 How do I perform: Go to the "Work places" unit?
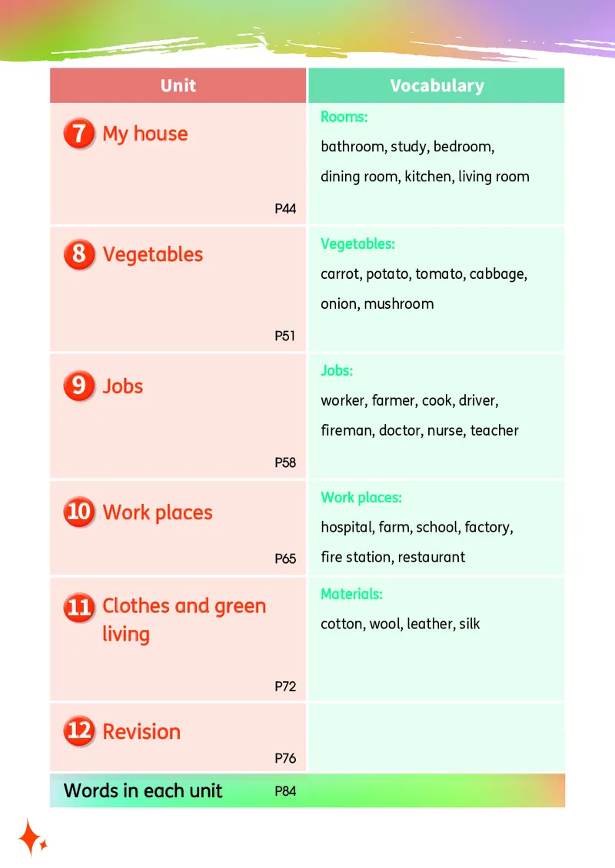(x=158, y=512)
